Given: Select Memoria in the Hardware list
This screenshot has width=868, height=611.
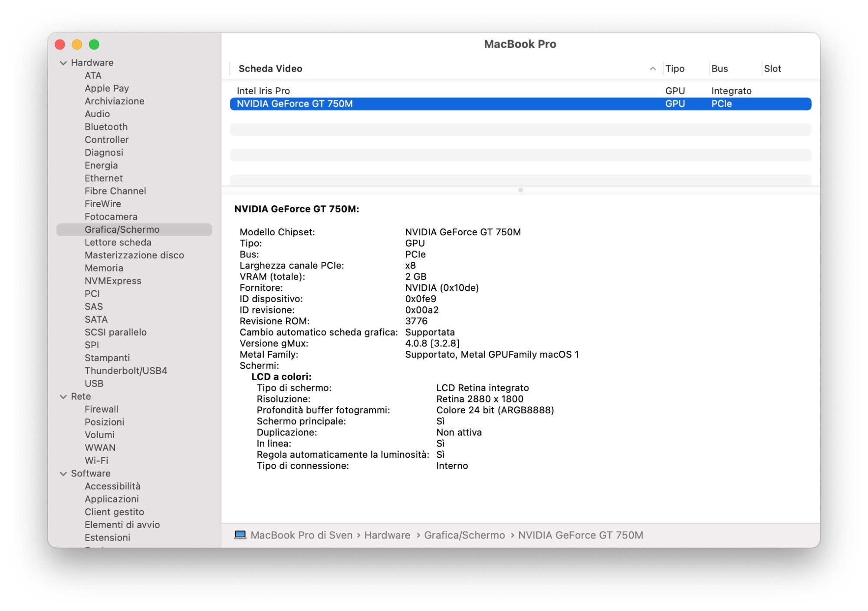Looking at the screenshot, I should pyautogui.click(x=104, y=268).
